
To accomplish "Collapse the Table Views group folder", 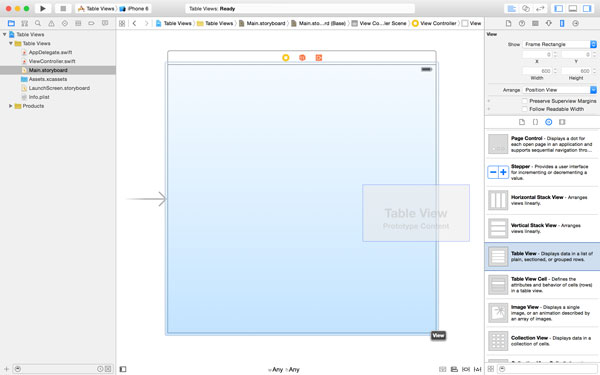I will 11,43.
